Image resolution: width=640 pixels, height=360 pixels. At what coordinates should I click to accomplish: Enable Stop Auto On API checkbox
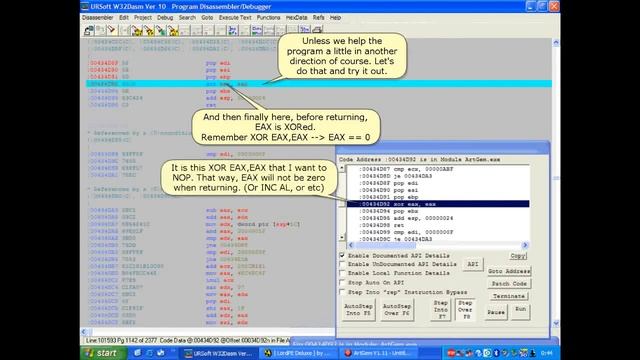click(x=342, y=282)
